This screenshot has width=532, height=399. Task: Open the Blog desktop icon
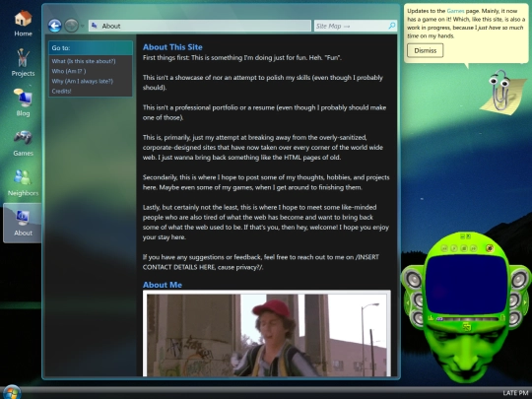(x=23, y=102)
